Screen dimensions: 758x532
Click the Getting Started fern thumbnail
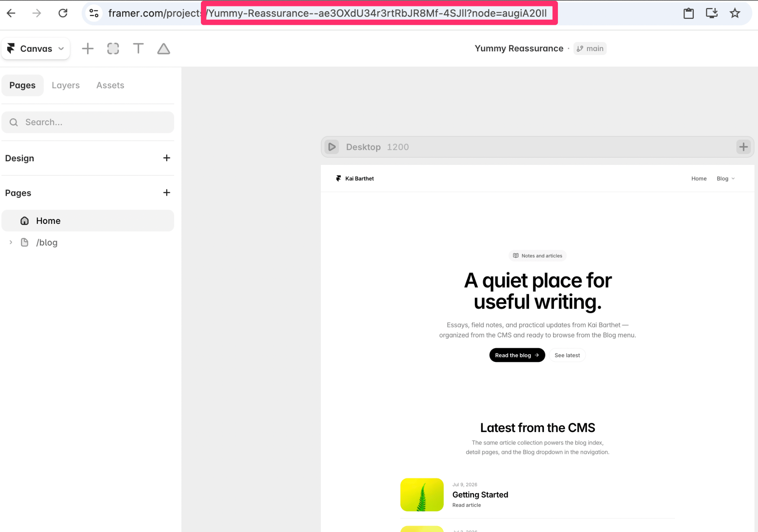pos(422,495)
